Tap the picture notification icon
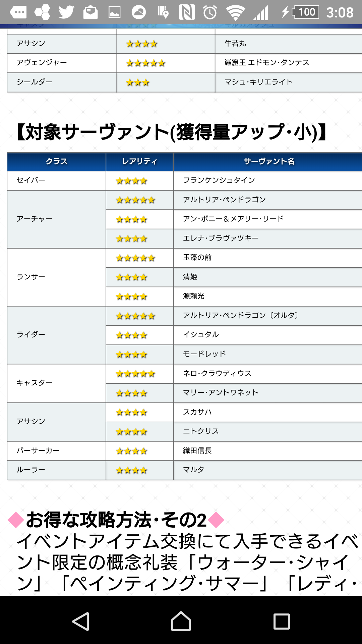 (114, 13)
